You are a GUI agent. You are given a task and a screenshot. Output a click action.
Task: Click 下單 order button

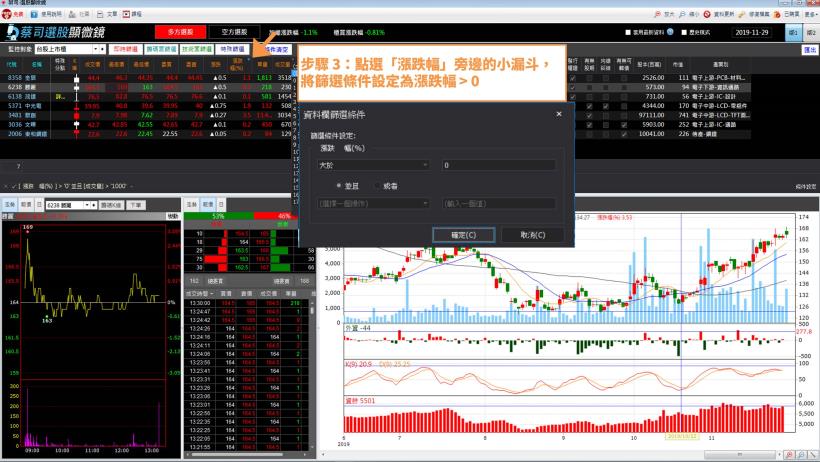(135, 205)
